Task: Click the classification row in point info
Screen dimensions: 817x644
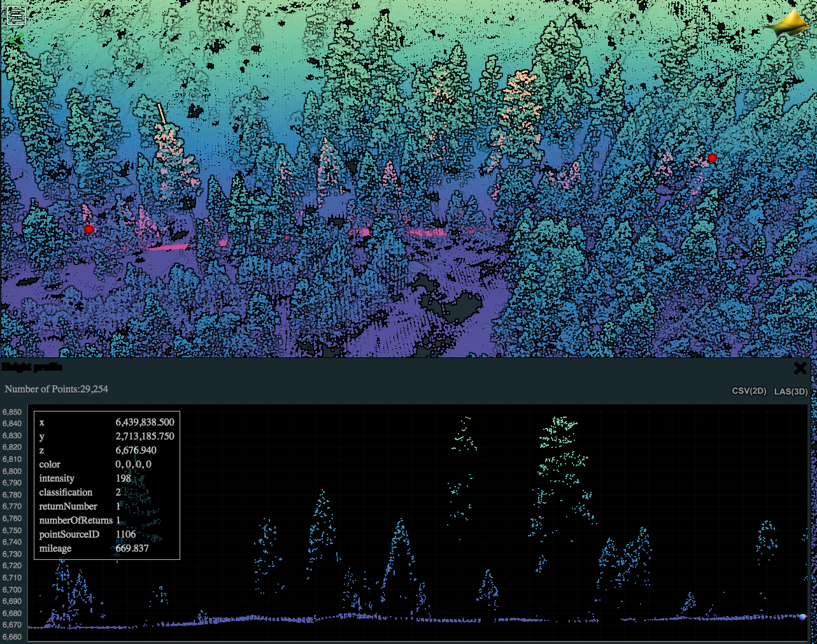Action: click(x=66, y=492)
